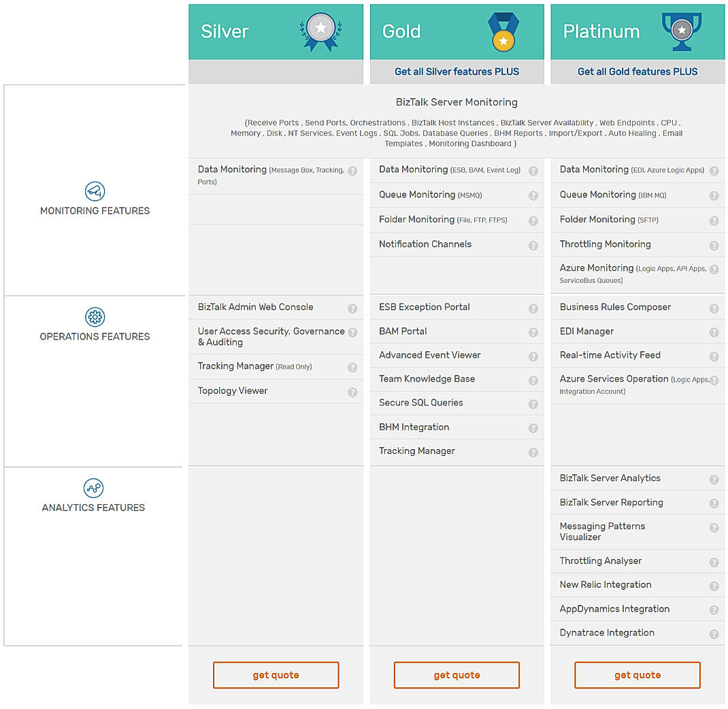
Task: Open the Get all Gold features PLUS link
Action: click(637, 71)
